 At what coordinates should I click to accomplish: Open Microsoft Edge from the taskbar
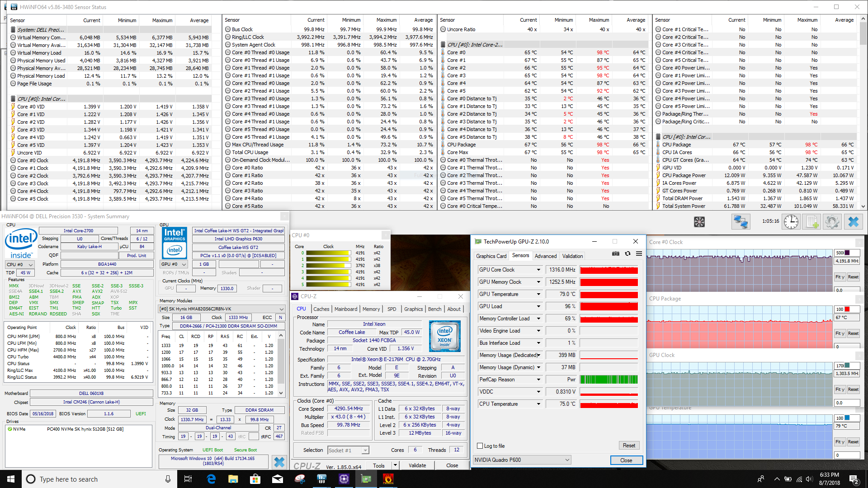pyautogui.click(x=211, y=479)
